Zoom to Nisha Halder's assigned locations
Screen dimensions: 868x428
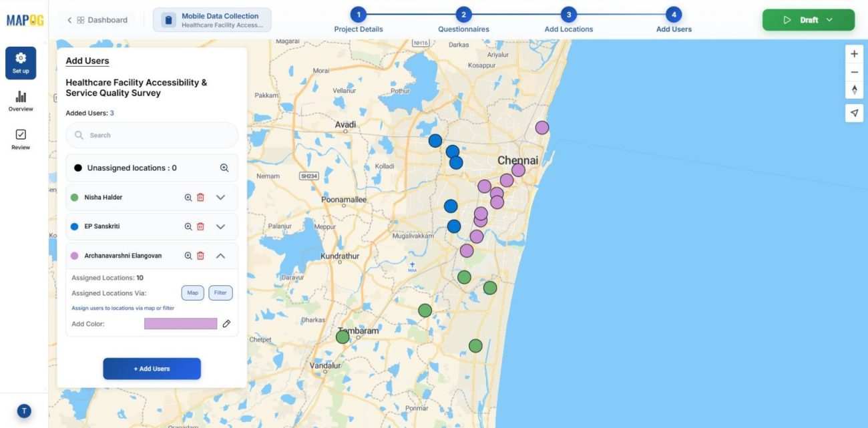188,197
